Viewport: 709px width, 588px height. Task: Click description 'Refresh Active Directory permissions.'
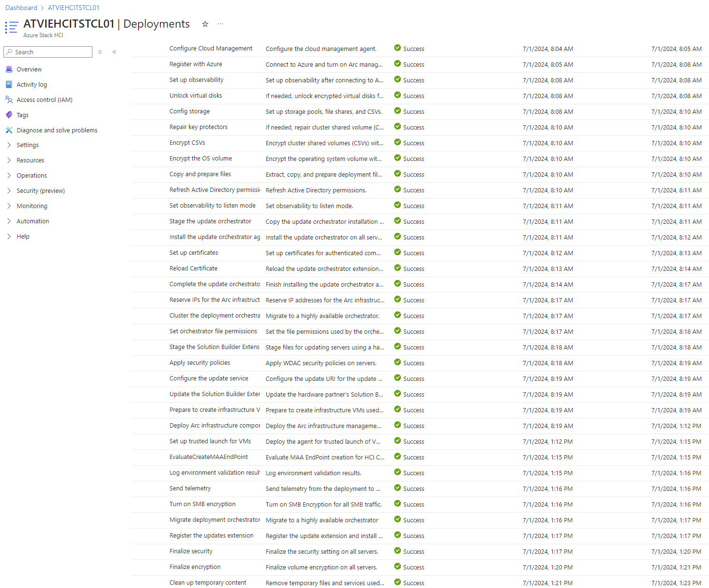coord(316,190)
